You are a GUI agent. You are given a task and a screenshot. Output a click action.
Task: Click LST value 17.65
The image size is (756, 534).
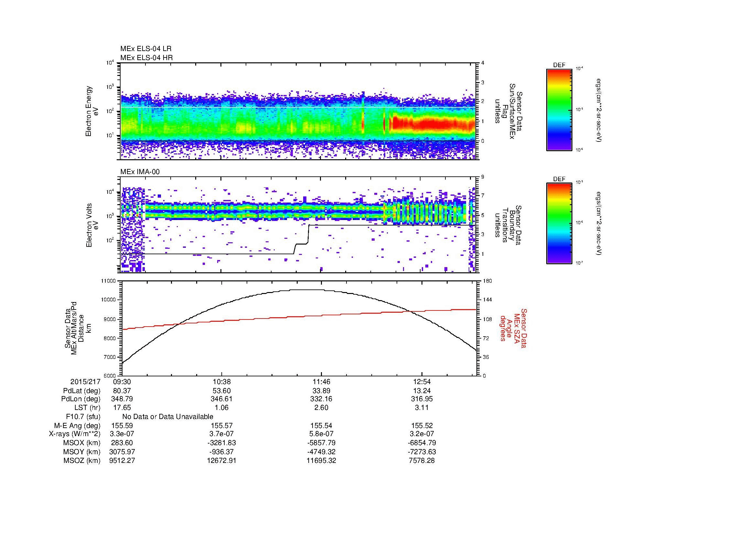point(122,408)
